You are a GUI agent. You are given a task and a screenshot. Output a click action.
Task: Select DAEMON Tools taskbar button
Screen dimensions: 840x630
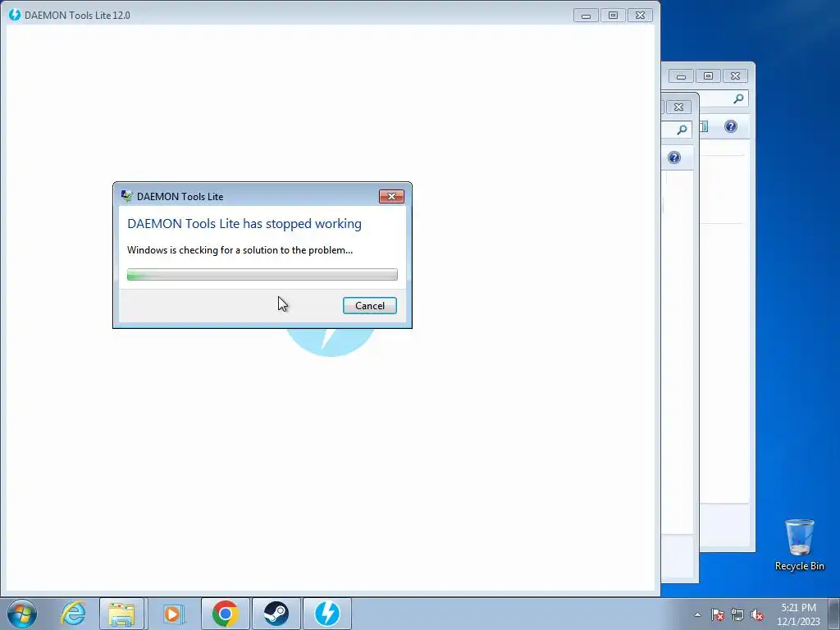[x=327, y=614]
